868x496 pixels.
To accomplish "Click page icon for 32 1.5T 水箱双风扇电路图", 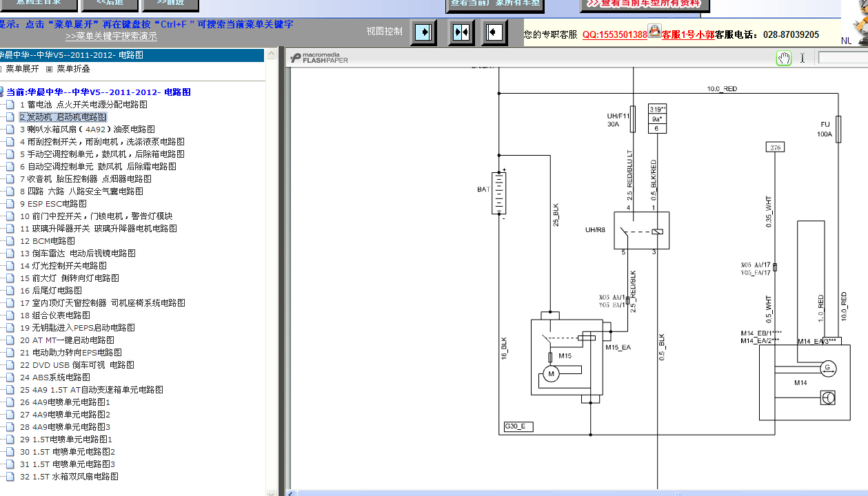I will [10, 477].
